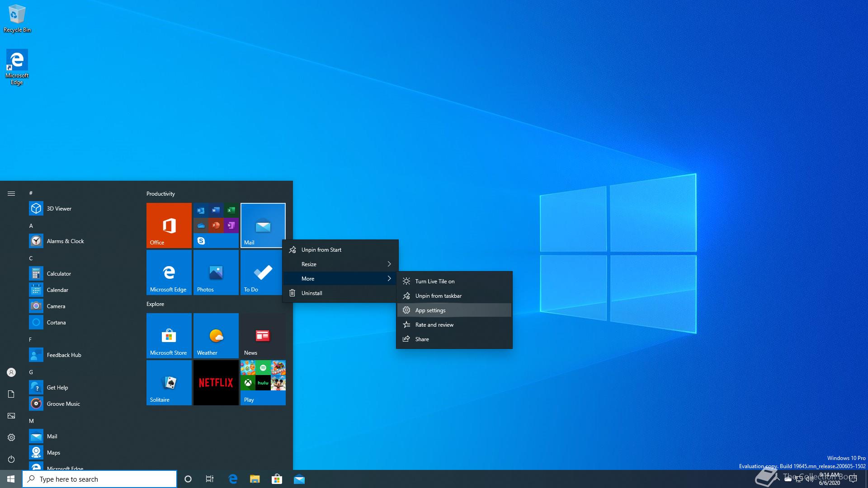
Task: Select Unpin from Start
Action: click(x=340, y=249)
